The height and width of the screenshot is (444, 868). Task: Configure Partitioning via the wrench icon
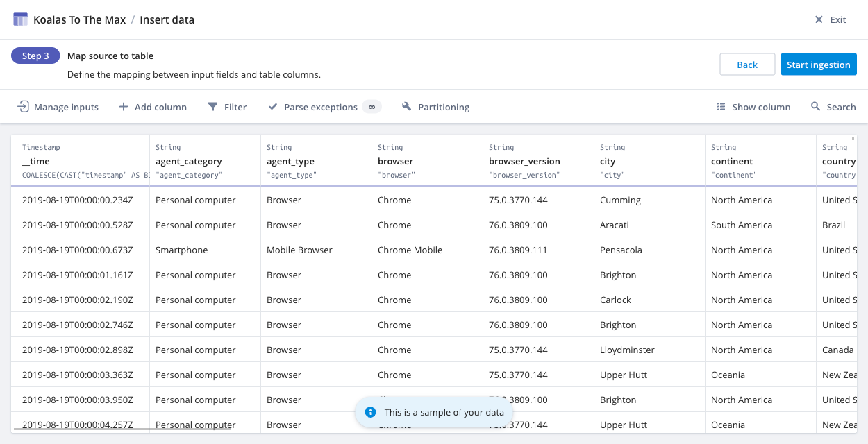(406, 106)
